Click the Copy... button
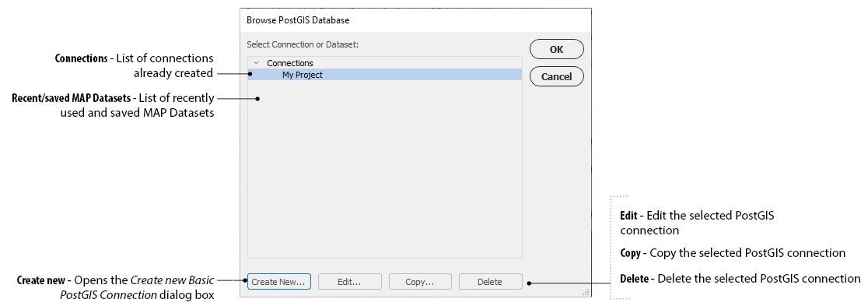 pyautogui.click(x=419, y=282)
